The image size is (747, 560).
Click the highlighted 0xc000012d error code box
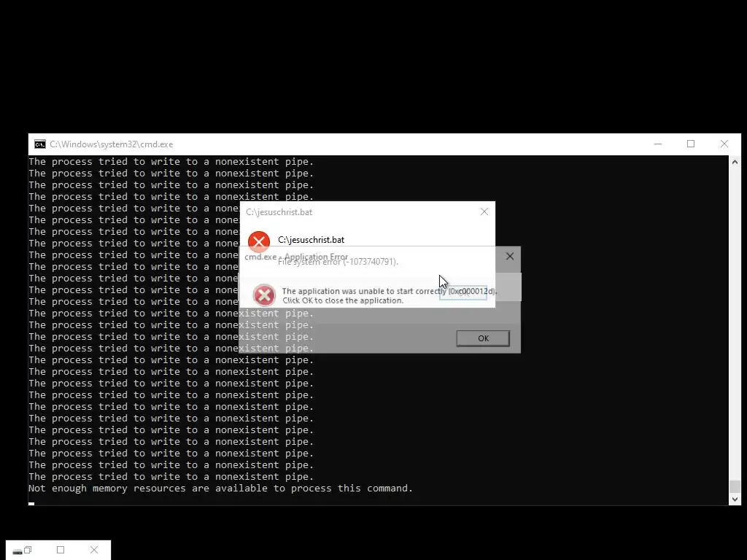[462, 292]
